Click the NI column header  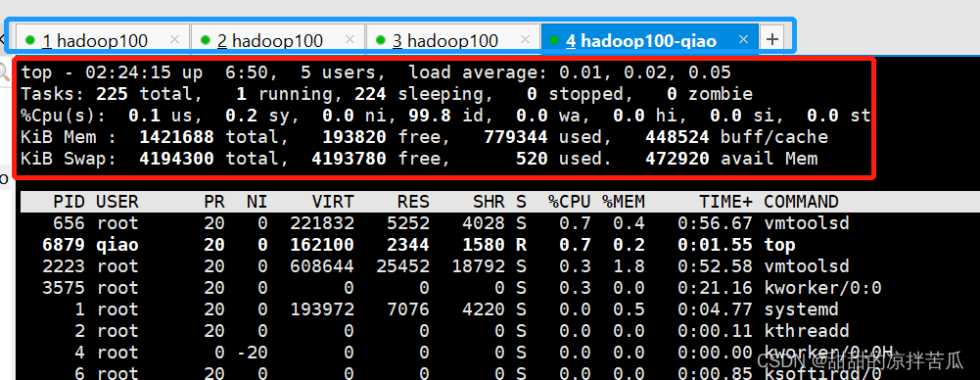(x=257, y=201)
